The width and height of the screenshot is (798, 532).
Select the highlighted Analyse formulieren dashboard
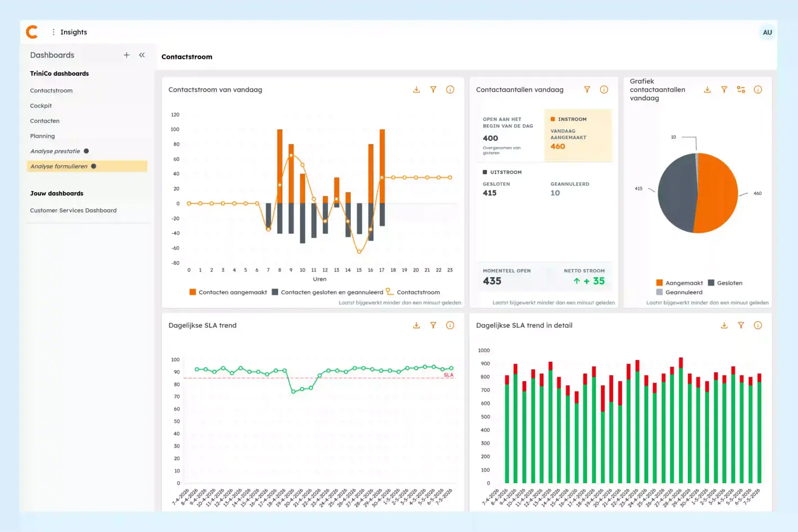[87, 166]
